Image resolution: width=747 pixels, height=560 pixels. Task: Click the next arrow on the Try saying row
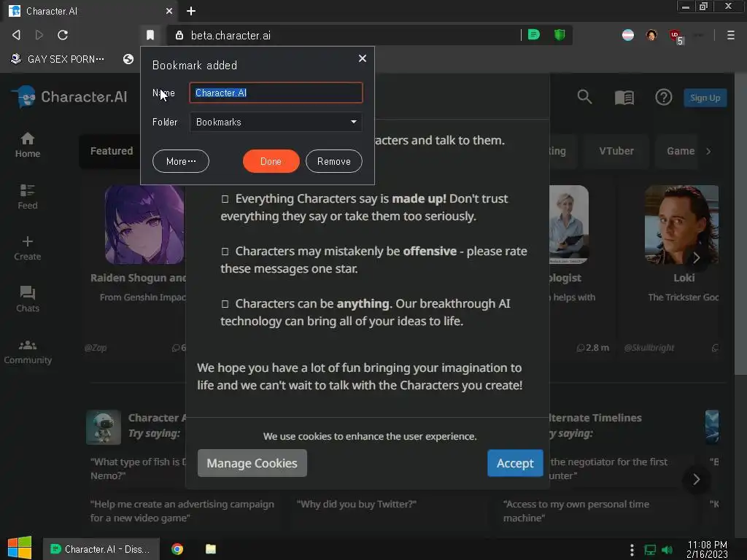click(x=697, y=480)
